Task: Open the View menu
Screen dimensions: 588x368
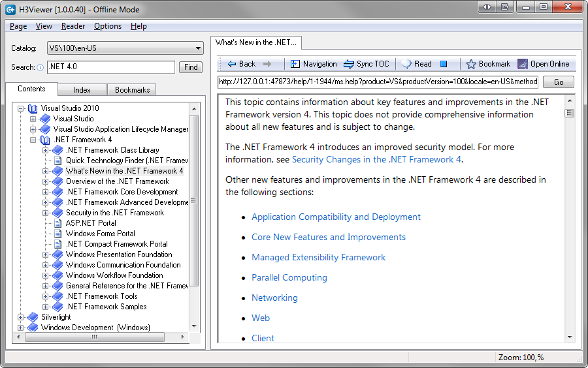Action: point(44,26)
